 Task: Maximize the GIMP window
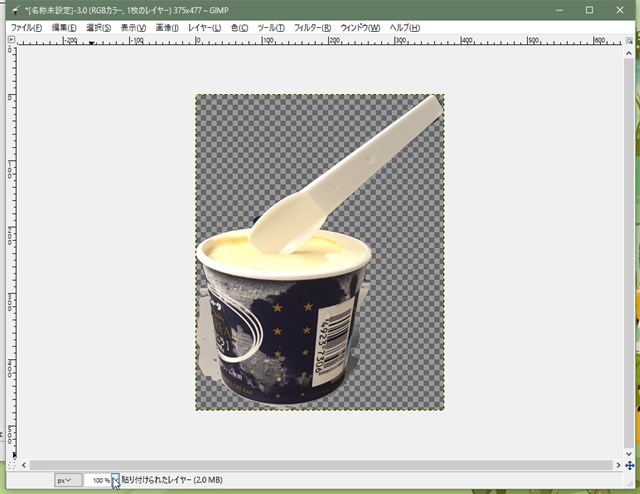[x=589, y=9]
